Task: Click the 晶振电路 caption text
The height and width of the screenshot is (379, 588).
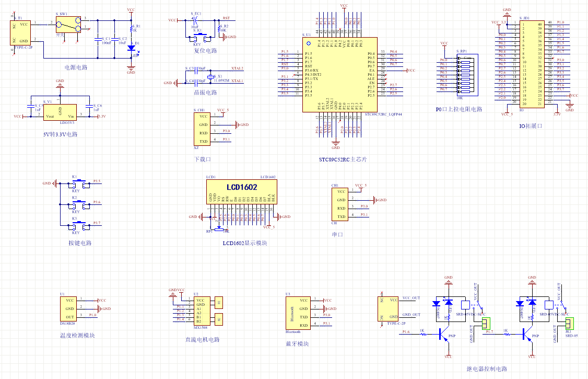Action: (206, 93)
